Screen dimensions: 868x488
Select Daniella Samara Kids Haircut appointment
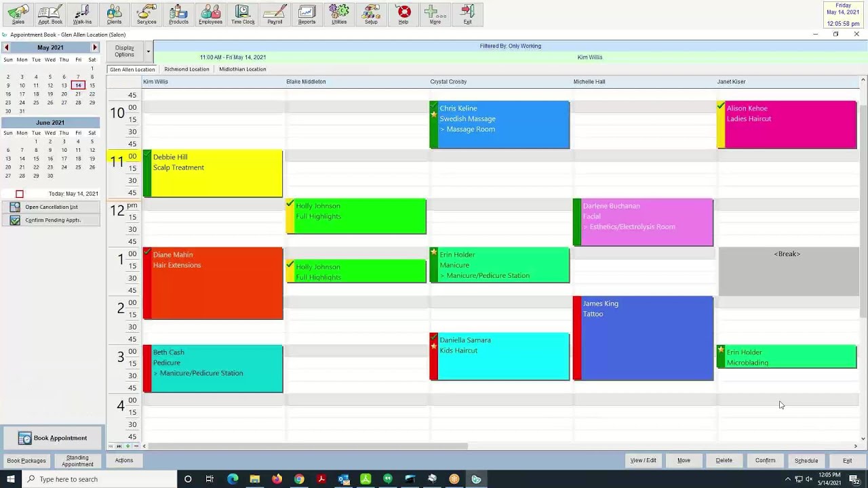500,357
